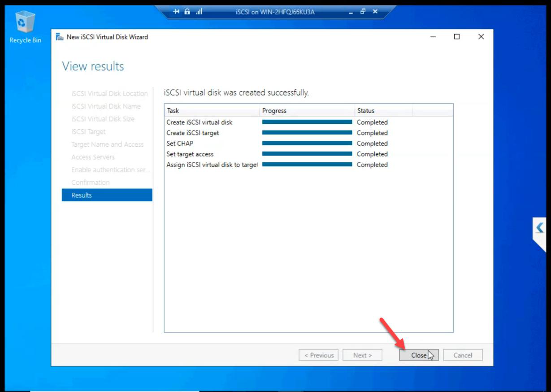Screen dimensions: 551x392
Task: Click the Cancel button
Action: pyautogui.click(x=463, y=355)
